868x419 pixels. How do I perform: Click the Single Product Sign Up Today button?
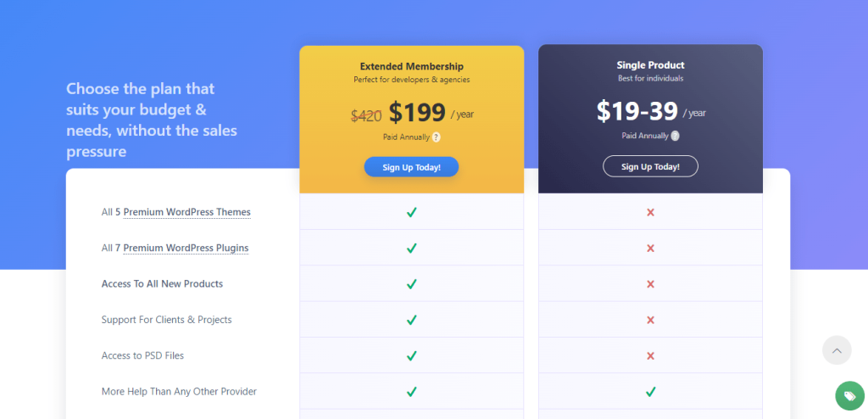(650, 166)
